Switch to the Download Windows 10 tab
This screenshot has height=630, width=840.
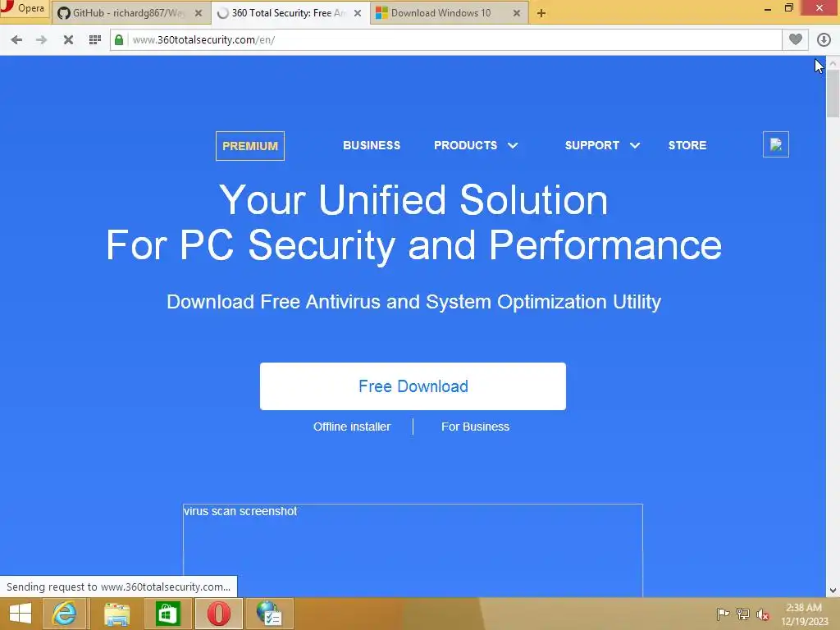[x=448, y=13]
